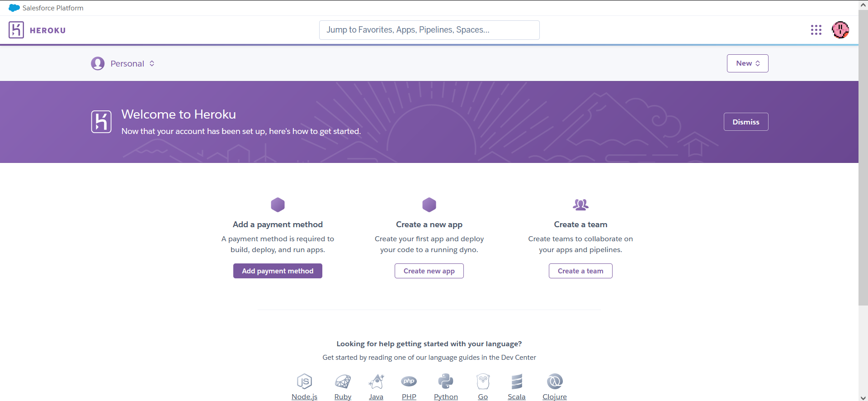Open the Scala guide link
The width and height of the screenshot is (868, 401).
[x=517, y=396]
